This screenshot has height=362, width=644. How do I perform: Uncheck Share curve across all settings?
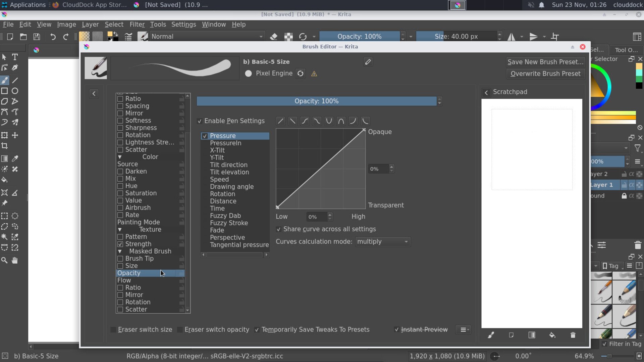click(x=279, y=229)
